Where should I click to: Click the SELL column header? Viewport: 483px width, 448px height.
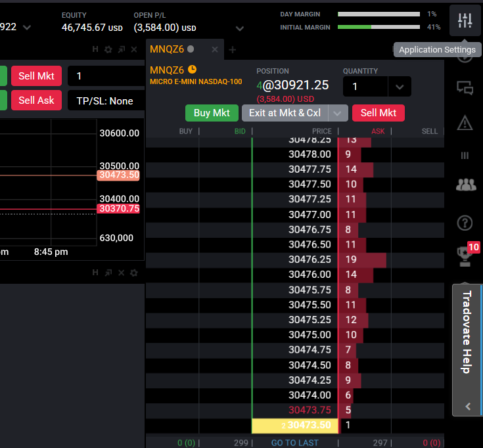click(429, 131)
